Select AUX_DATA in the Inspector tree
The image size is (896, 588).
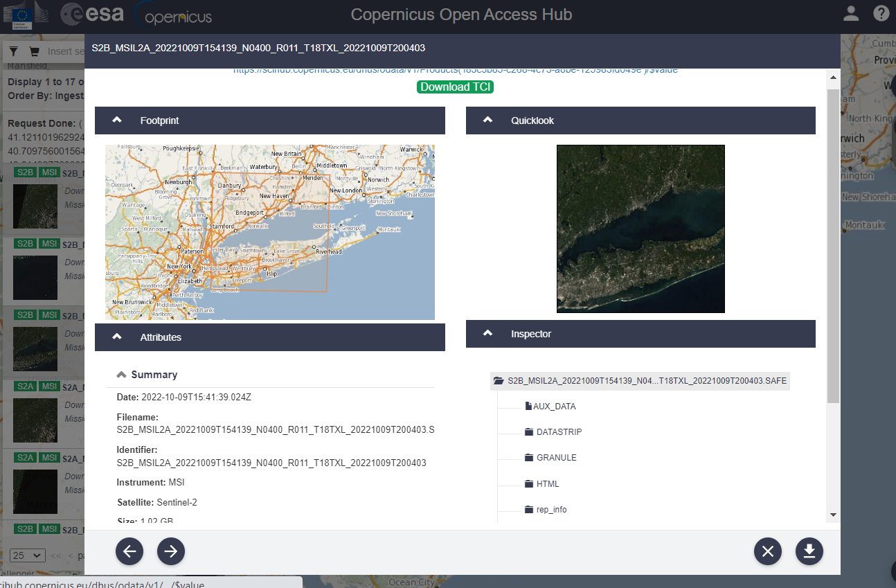coord(549,406)
